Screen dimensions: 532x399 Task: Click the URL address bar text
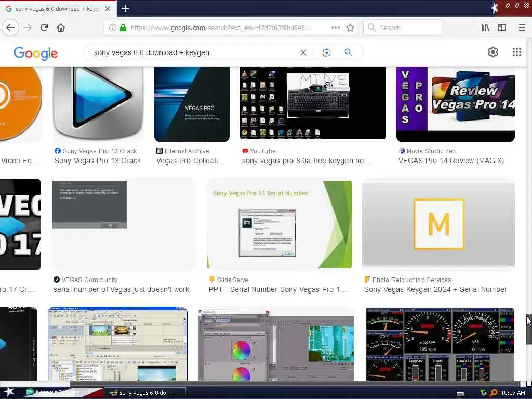point(220,28)
